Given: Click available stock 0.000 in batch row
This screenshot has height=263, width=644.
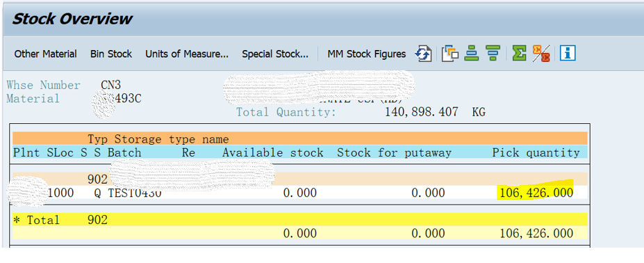Looking at the screenshot, I should (x=300, y=193).
